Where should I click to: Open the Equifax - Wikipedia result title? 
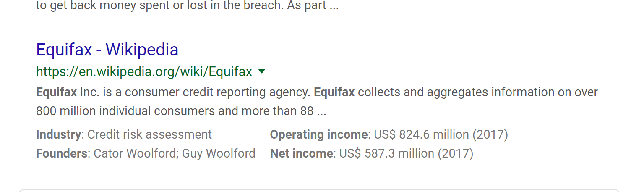click(x=107, y=50)
